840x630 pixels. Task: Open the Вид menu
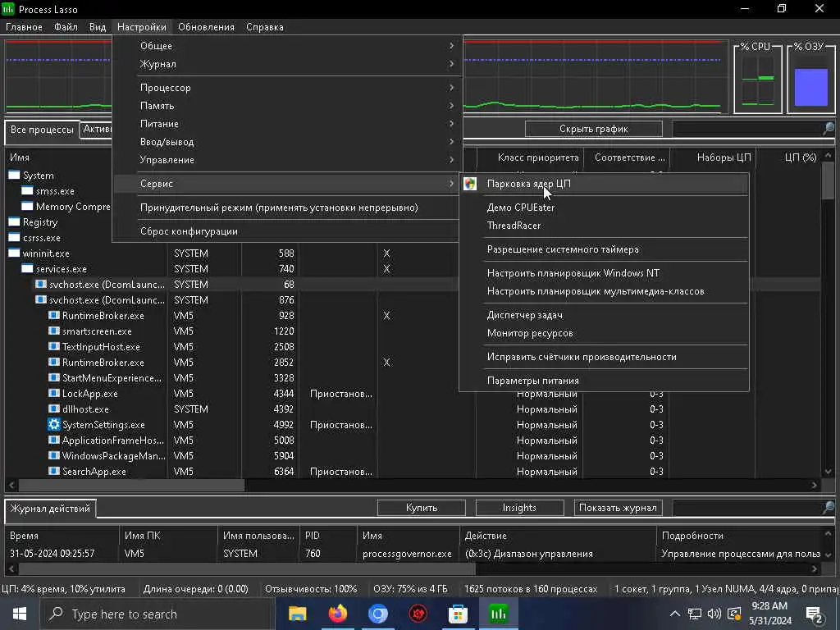pyautogui.click(x=98, y=27)
